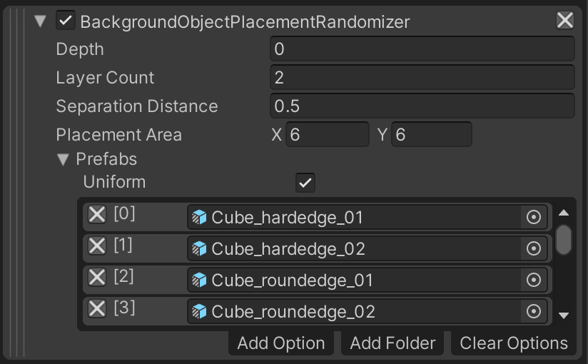Click the Depth value field
Viewport: 588px width, 364px height.
point(422,49)
